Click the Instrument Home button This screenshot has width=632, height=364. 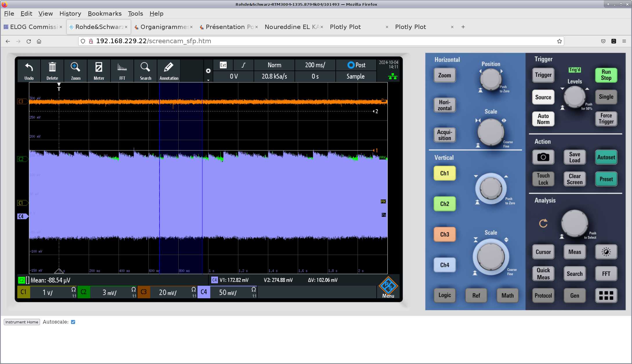[22, 322]
